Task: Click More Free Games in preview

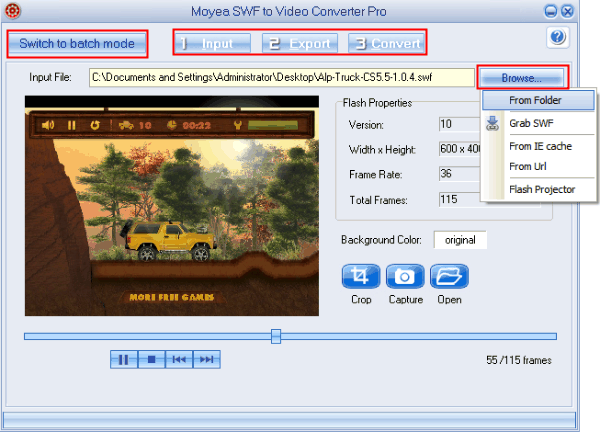Action: pyautogui.click(x=172, y=297)
